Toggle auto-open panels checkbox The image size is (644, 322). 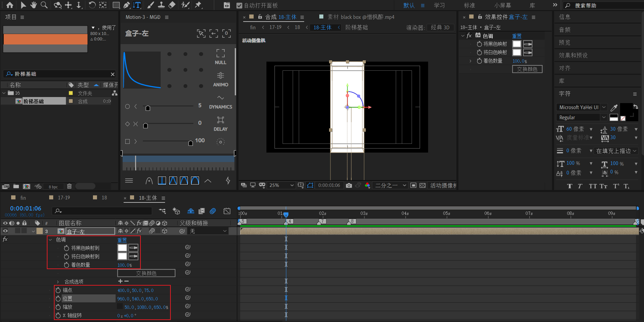239,5
